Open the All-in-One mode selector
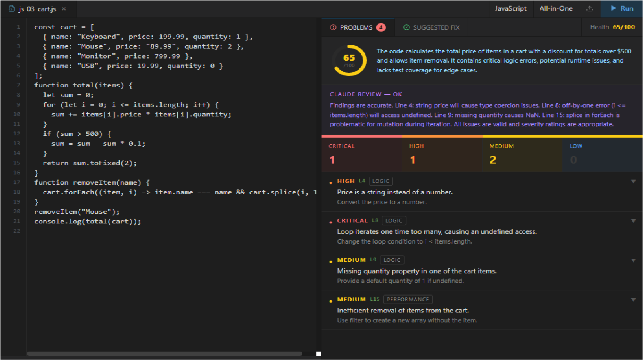644x362 pixels. (x=556, y=8)
